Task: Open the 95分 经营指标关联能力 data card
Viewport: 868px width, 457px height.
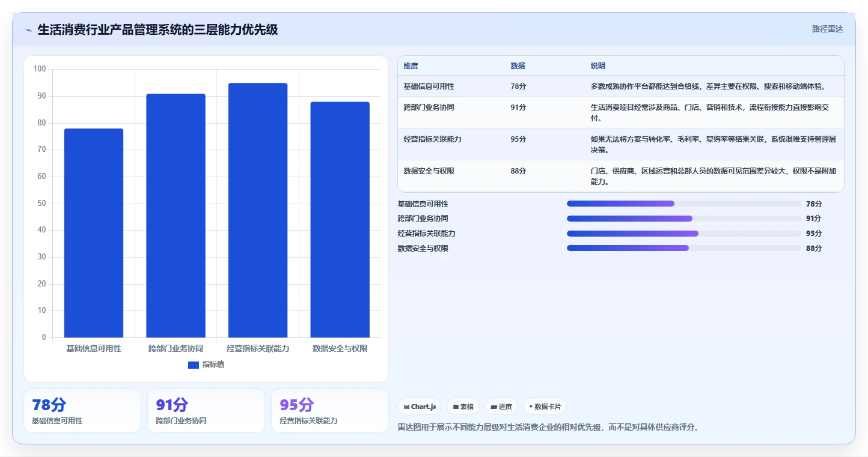Action: tap(330, 411)
